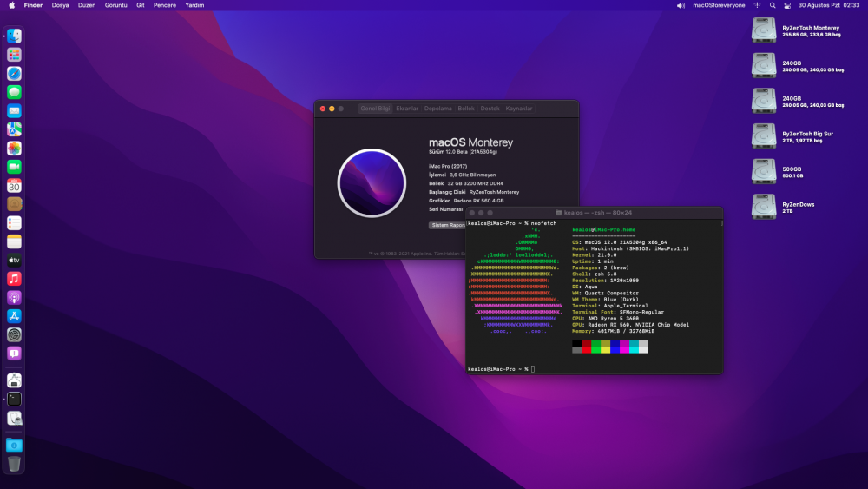The width and height of the screenshot is (868, 489).
Task: Launch FaceTime from the Dock
Action: 15,167
